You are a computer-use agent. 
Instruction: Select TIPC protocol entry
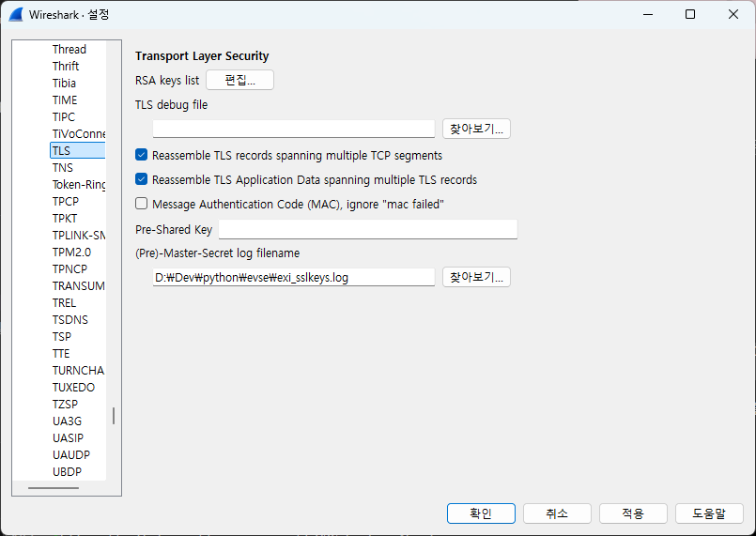[x=64, y=116]
